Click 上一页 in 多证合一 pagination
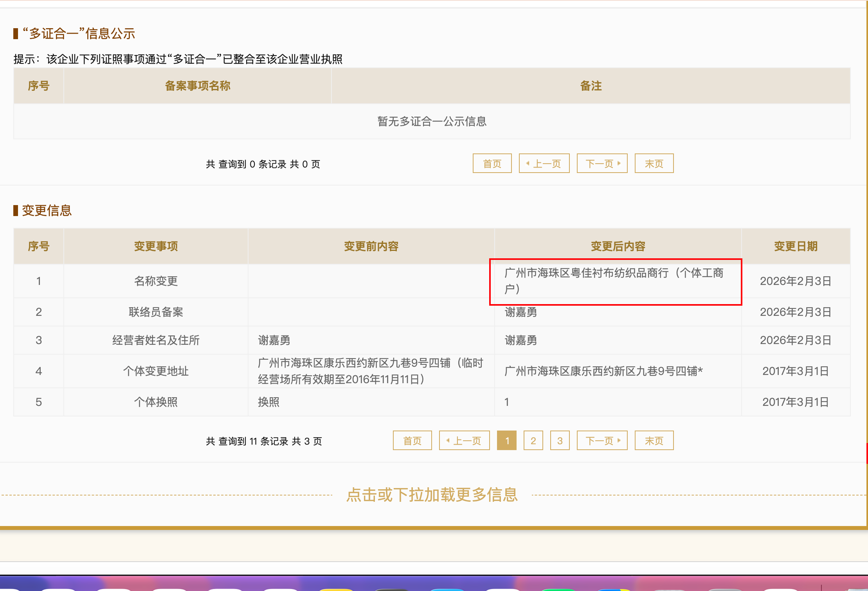Screen dimensions: 868x591 coord(544,164)
